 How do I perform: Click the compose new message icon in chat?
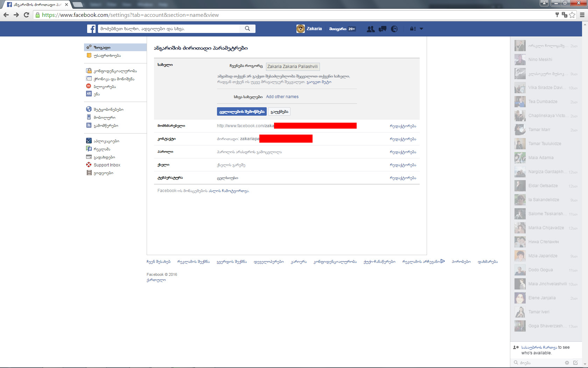coord(575,363)
